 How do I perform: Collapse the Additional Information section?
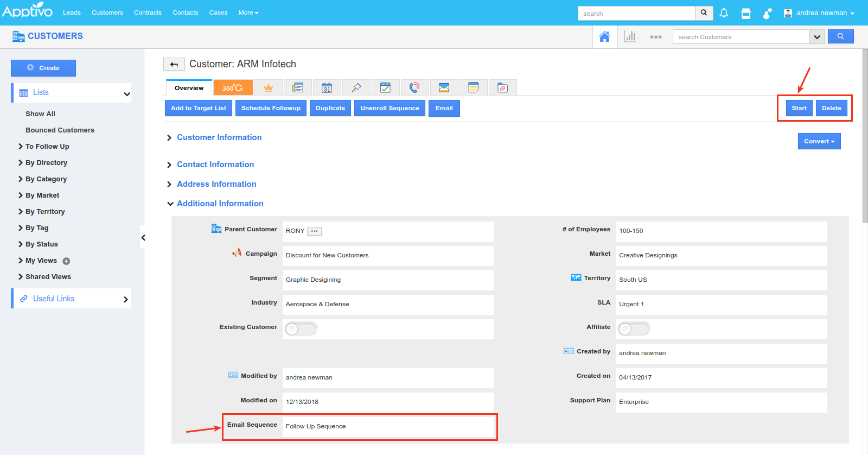click(x=220, y=204)
